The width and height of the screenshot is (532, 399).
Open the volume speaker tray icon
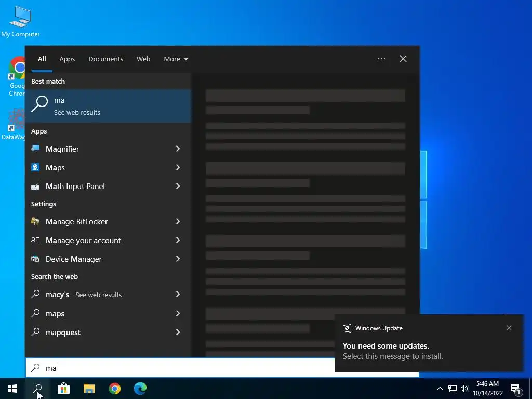tap(464, 389)
